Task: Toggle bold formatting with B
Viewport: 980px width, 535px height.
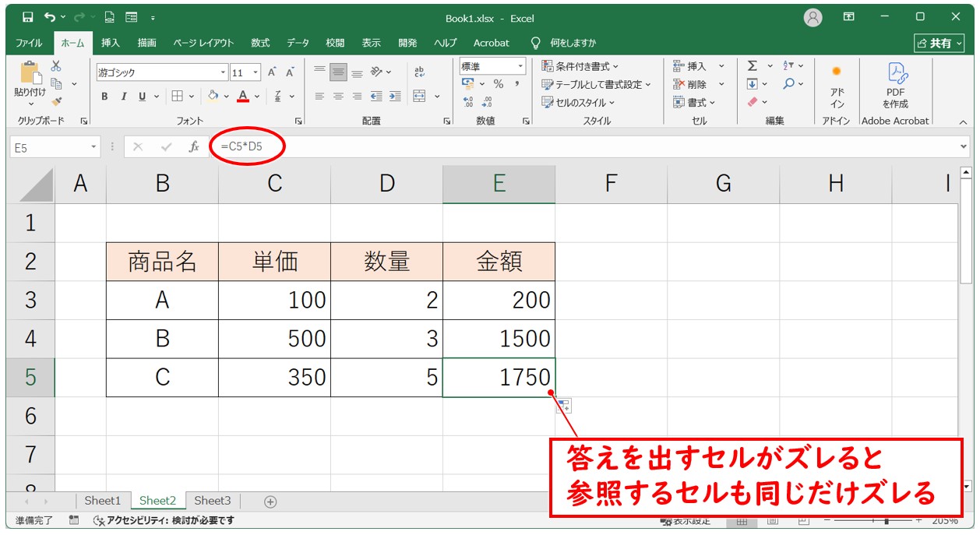Action: pyautogui.click(x=103, y=97)
